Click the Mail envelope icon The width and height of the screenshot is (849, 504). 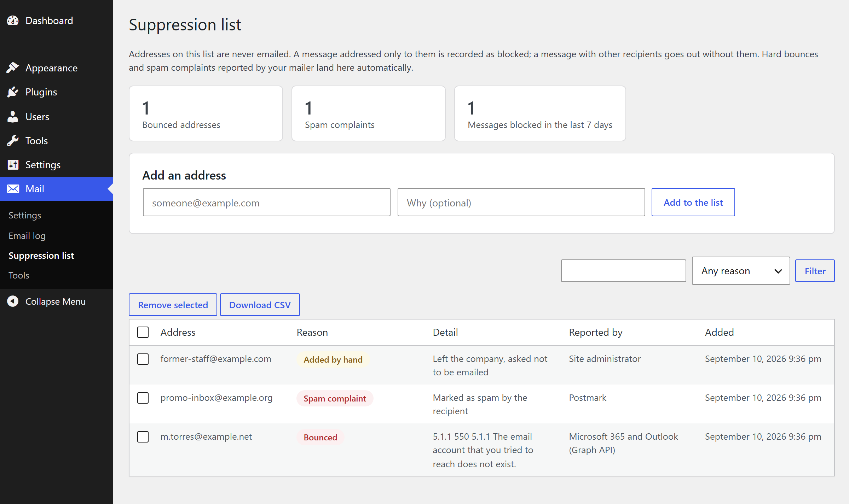click(13, 189)
